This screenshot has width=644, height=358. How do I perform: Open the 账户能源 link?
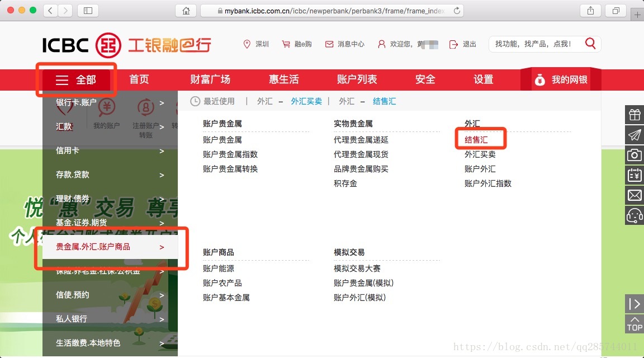tap(219, 268)
